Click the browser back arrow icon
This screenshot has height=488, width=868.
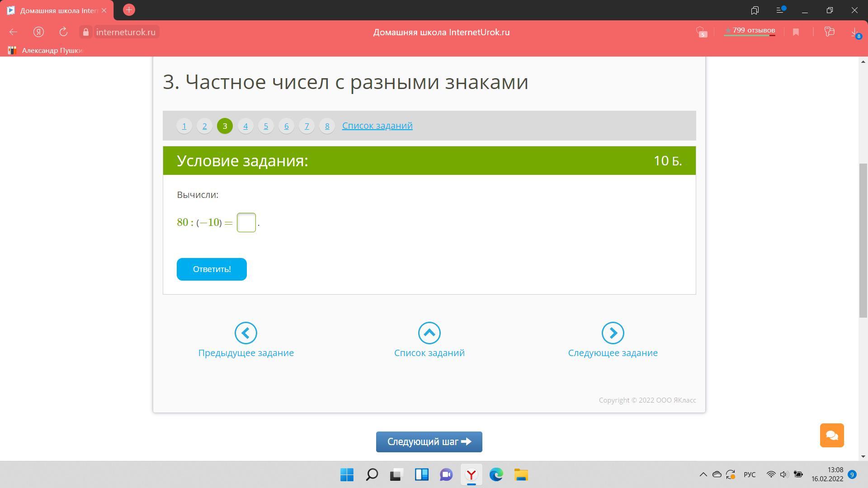tap(13, 32)
